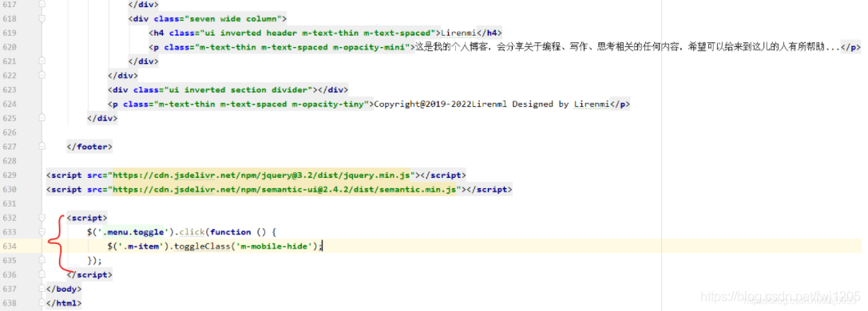
Task: Click the closing body tag
Action: (64, 289)
